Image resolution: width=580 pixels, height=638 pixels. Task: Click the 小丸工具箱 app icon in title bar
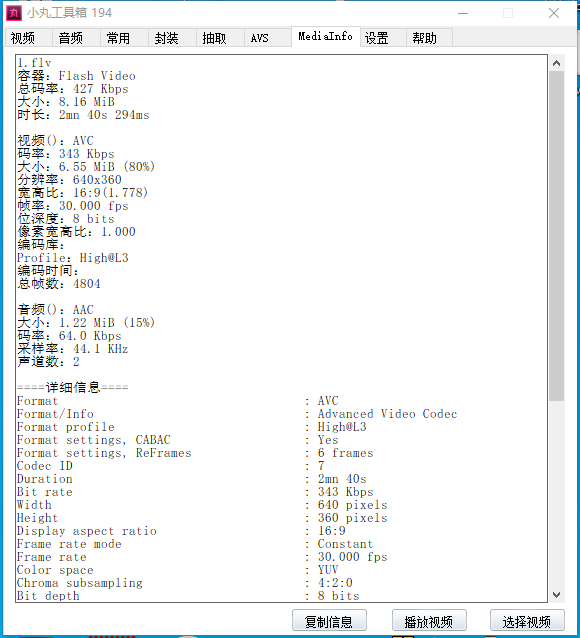coord(14,13)
